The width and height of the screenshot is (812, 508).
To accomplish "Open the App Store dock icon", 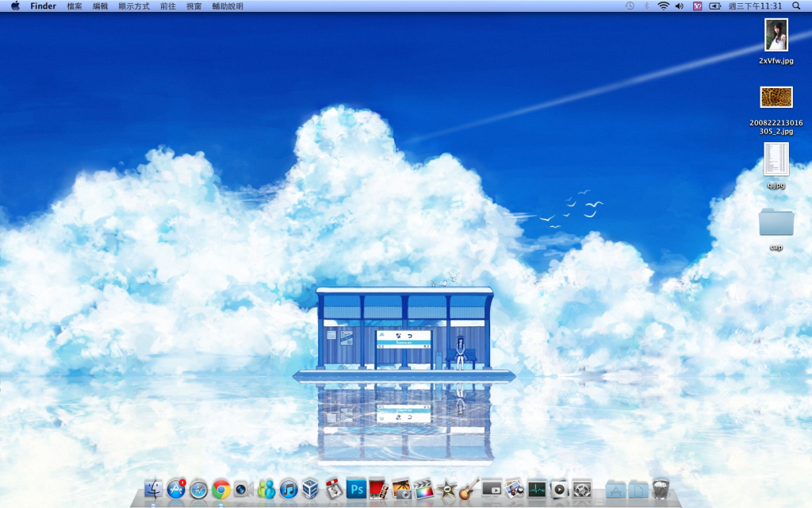I will point(176,490).
